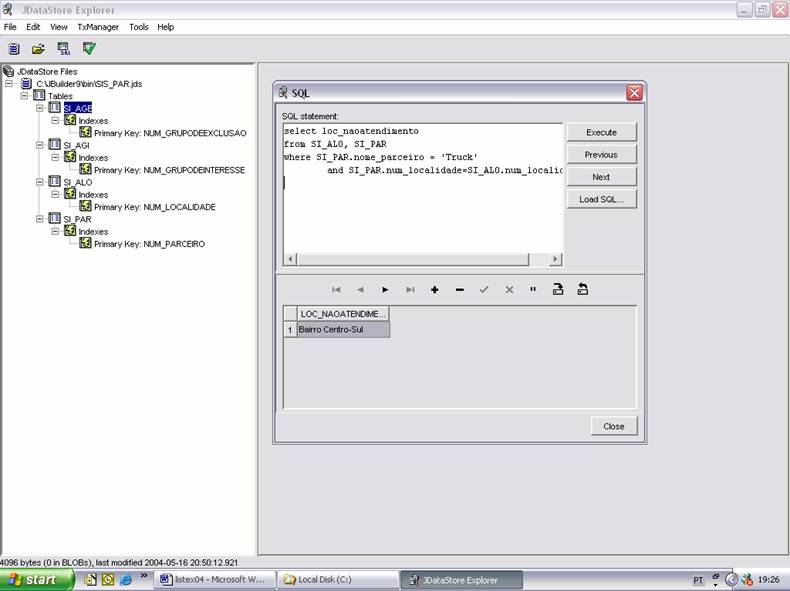Click the left scroll arrow in SQL area

point(290,259)
